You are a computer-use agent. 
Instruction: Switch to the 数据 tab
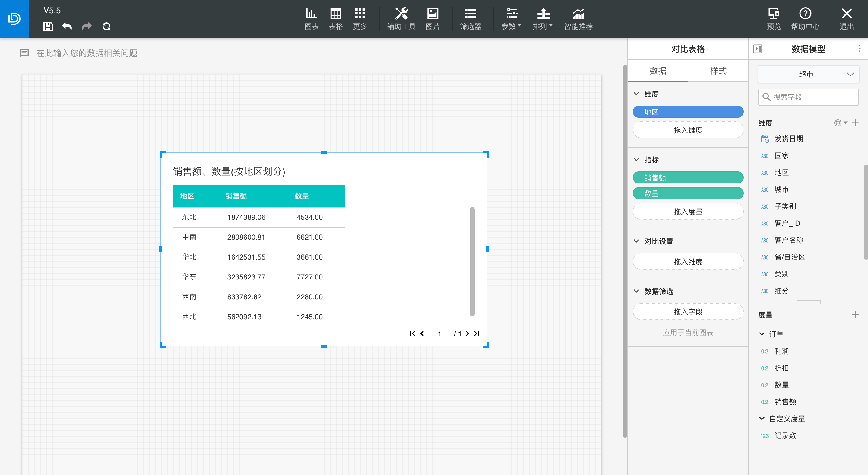658,71
